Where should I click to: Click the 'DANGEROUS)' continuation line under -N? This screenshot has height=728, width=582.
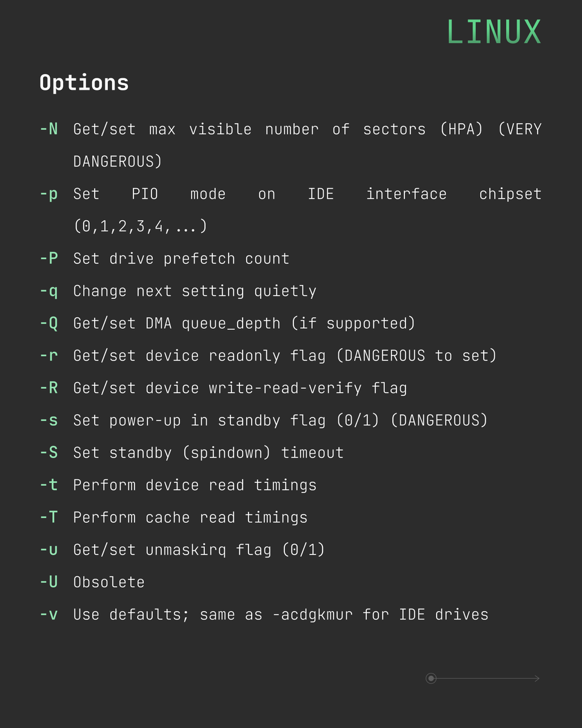pos(118,161)
